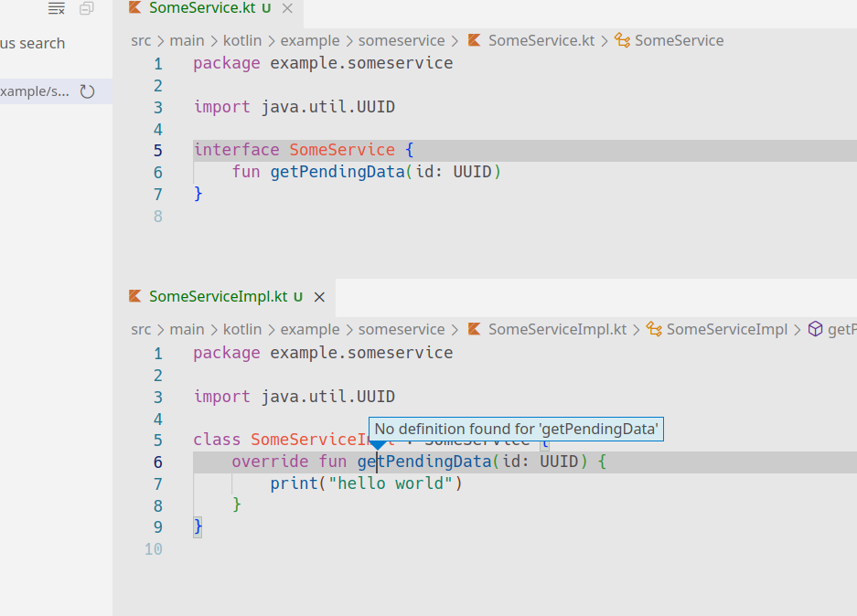Screen dimensions: 857x616
Task: Click 'someservice' in lower editor breadcrumb
Action: click(402, 329)
